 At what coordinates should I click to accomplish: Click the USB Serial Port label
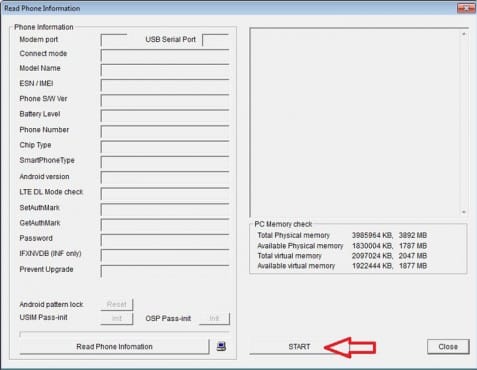click(170, 39)
